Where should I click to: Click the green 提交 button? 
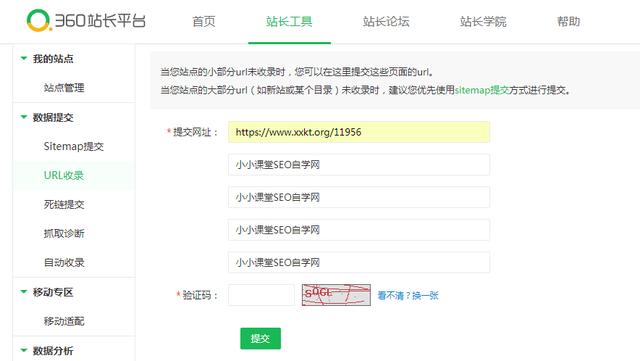[260, 339]
